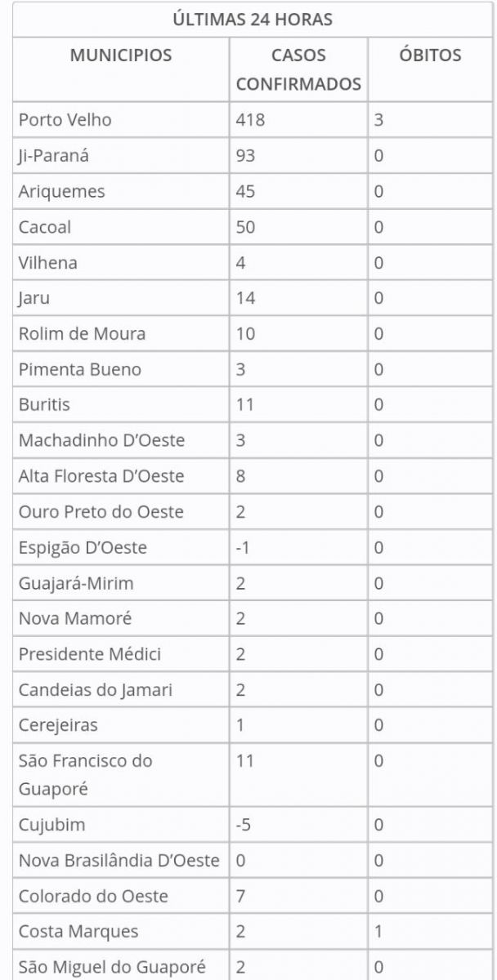Click the Vilhena row name
497x980 pixels.
pyautogui.click(x=48, y=263)
